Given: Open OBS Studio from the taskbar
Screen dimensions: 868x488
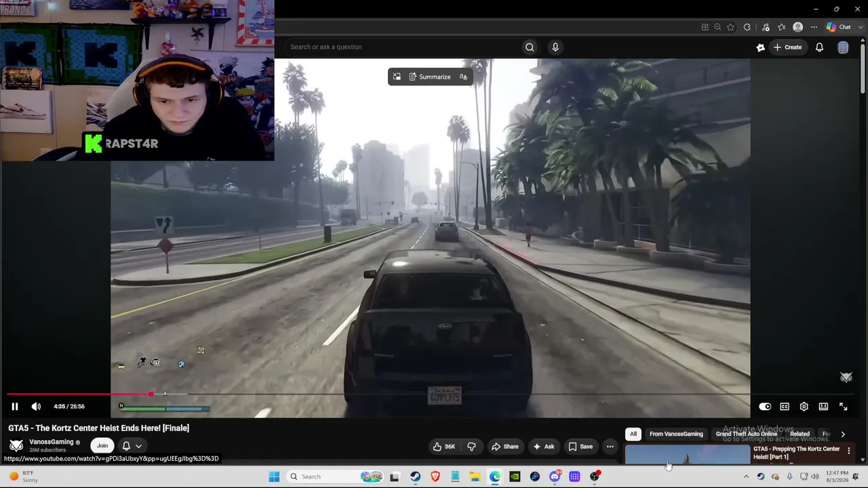Looking at the screenshot, I should tap(595, 476).
